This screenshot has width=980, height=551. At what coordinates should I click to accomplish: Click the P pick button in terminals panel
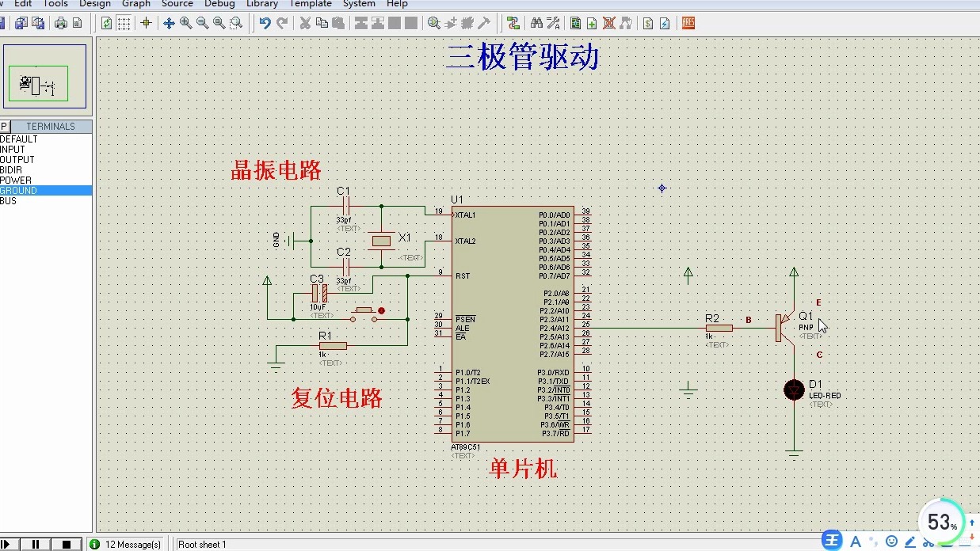pos(4,126)
